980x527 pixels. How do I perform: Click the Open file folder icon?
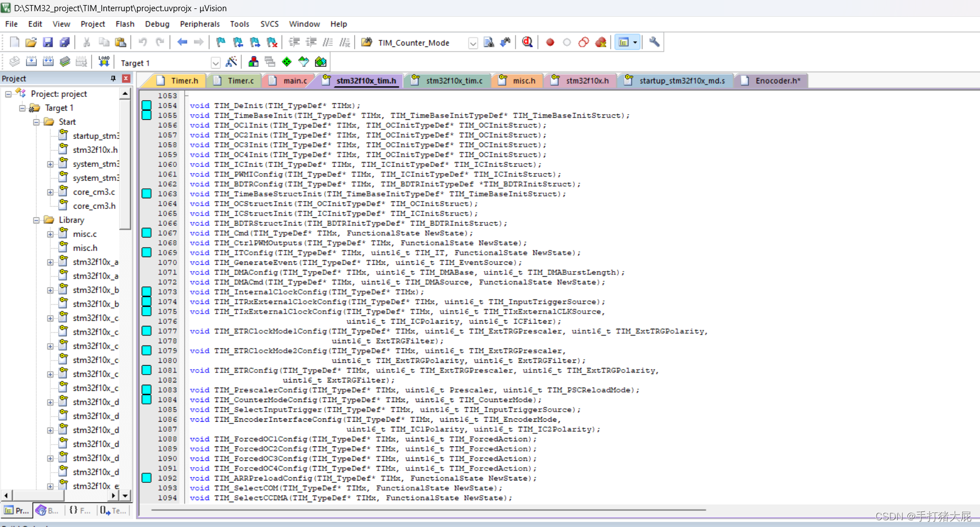point(31,42)
